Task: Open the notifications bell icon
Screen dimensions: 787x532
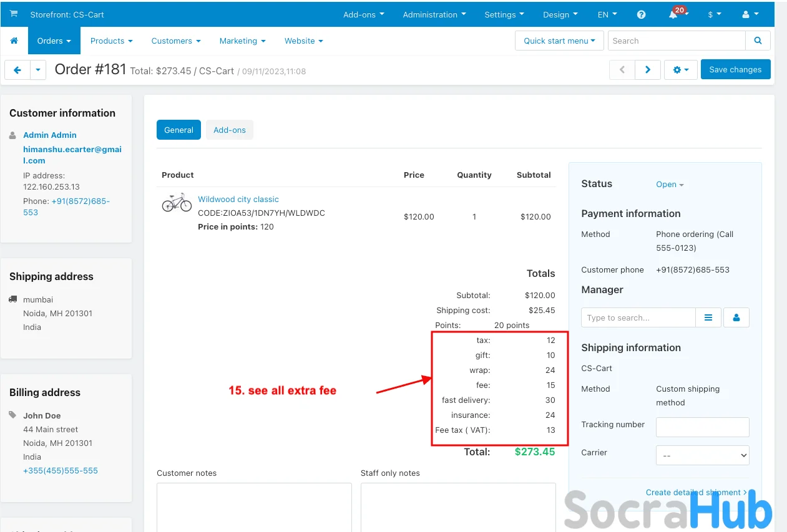Action: click(x=673, y=15)
